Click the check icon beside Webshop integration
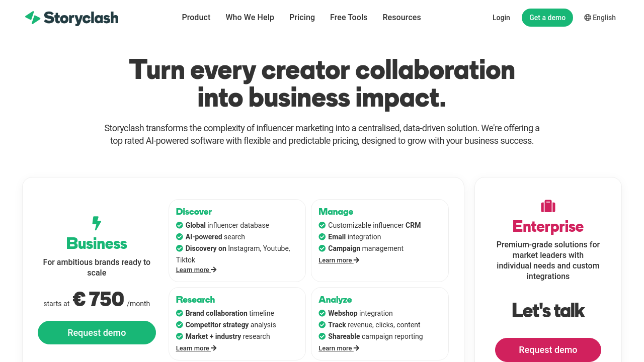Screen dimensions: 644x362 click(322, 313)
